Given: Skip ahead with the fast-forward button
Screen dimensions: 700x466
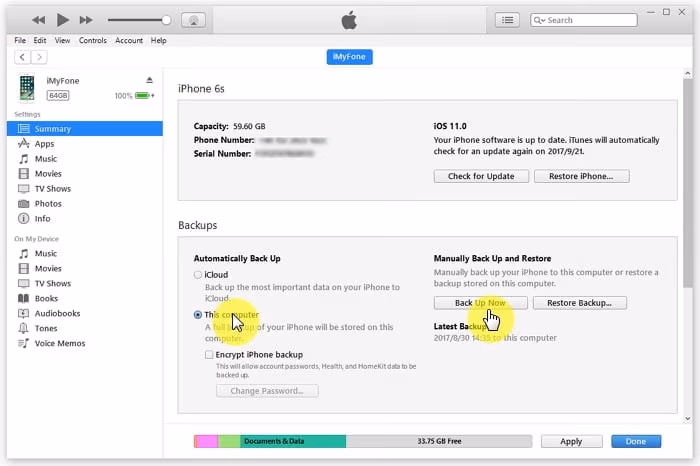Looking at the screenshot, I should 86,20.
